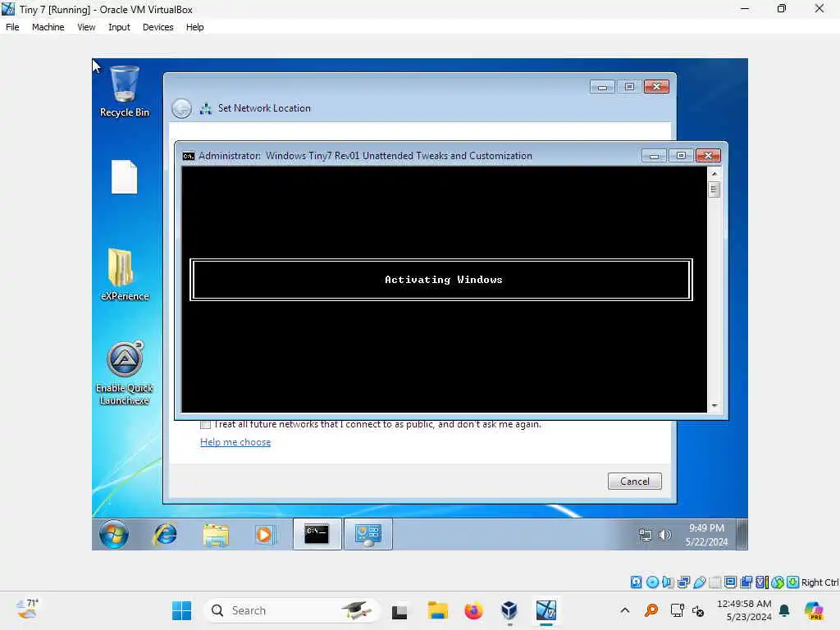The height and width of the screenshot is (630, 840).
Task: Click the VirtualBox recording indicator
Action: pos(746,582)
